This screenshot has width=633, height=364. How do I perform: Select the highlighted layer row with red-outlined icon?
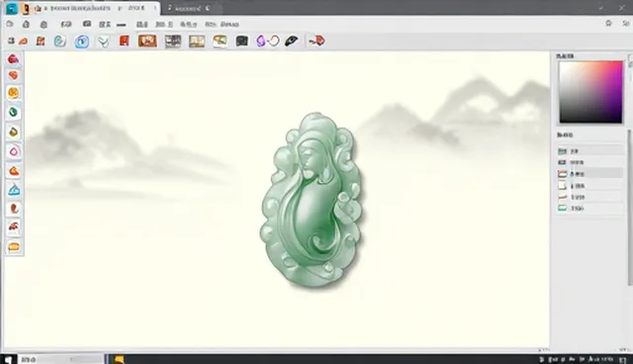pos(589,174)
